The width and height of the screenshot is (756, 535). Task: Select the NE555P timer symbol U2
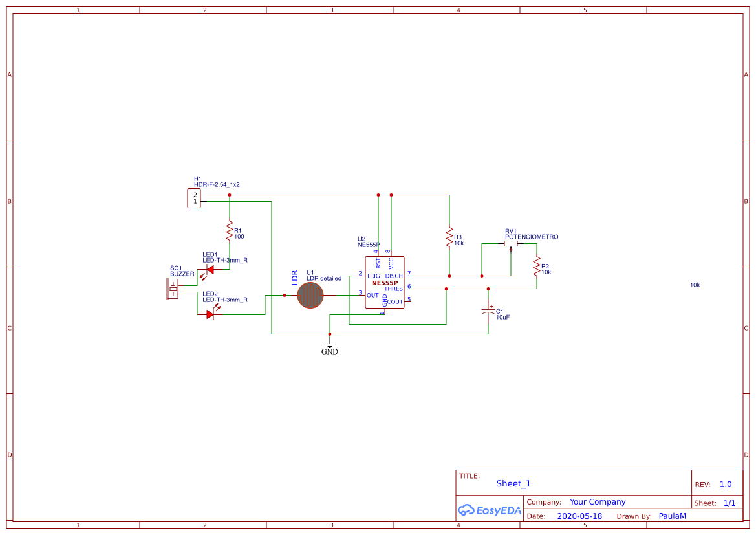click(x=385, y=281)
